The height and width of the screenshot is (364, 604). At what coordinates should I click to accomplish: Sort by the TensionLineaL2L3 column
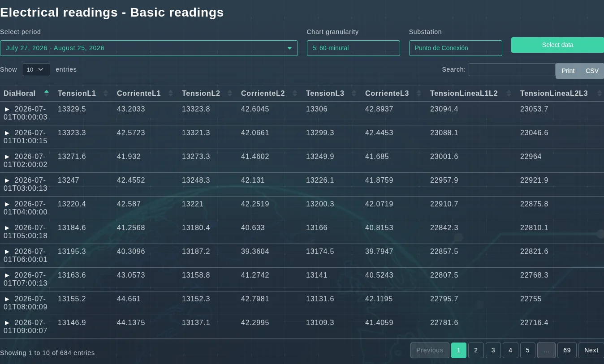(560, 93)
